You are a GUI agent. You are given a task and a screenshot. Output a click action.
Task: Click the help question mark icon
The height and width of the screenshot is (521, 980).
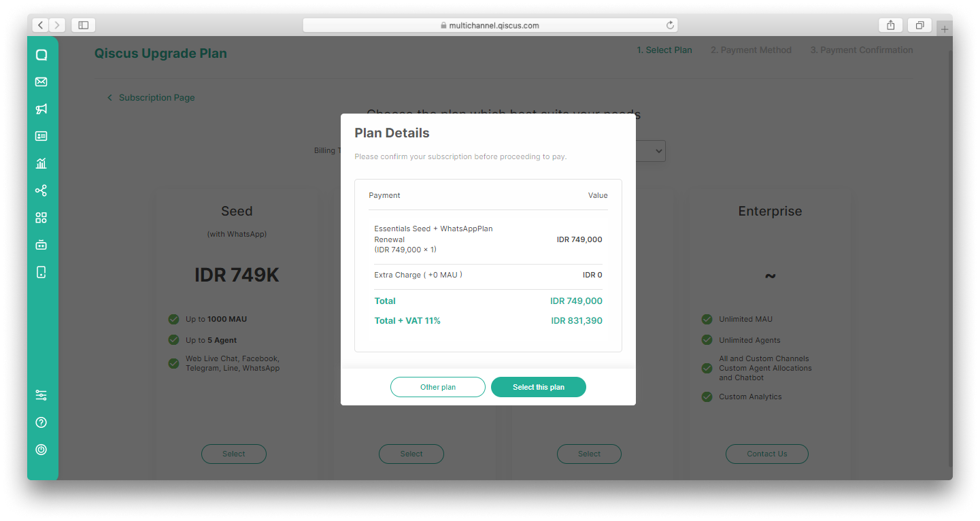(x=41, y=422)
